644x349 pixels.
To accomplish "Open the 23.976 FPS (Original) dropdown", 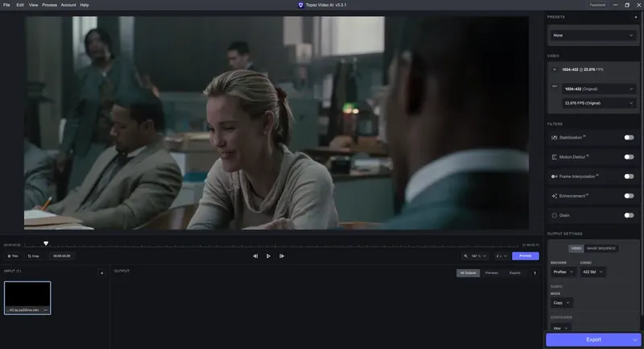I will pyautogui.click(x=599, y=103).
